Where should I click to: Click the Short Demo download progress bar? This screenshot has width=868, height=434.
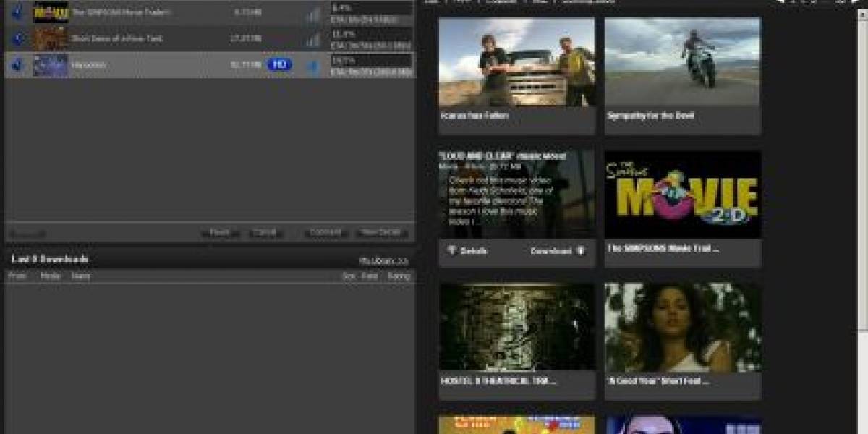(371, 34)
